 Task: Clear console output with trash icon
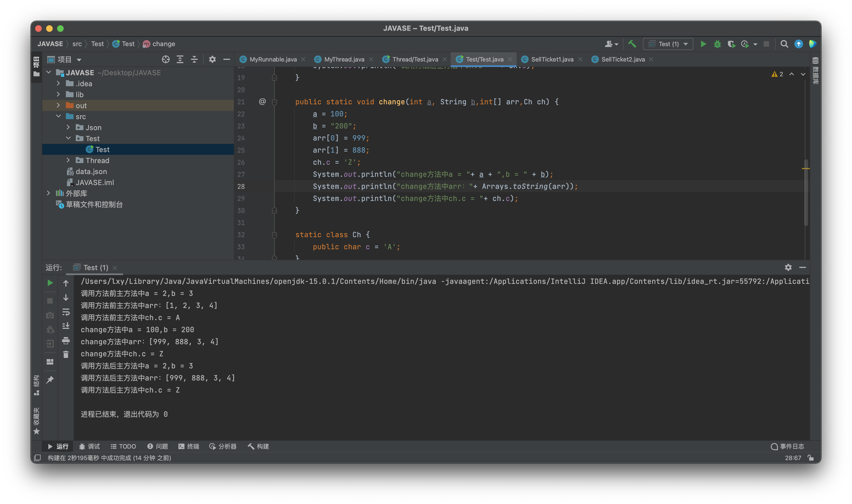pyautogui.click(x=66, y=355)
